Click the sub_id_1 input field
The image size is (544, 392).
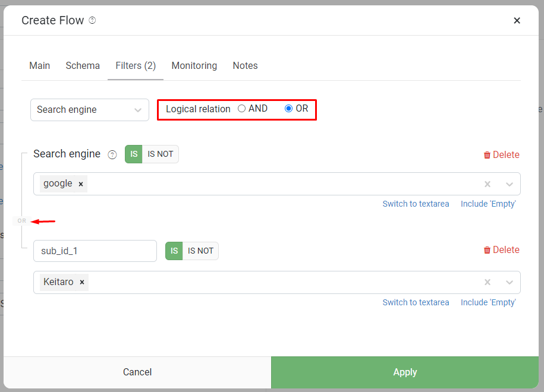95,251
